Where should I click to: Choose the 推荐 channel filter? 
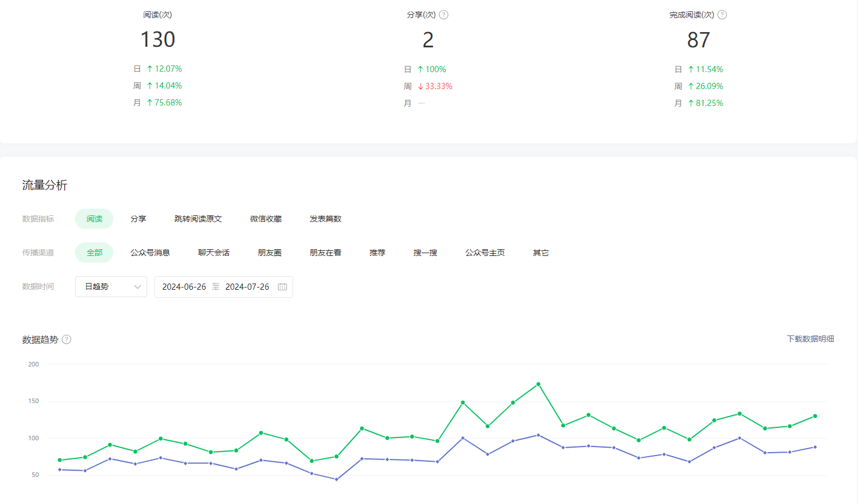point(377,253)
